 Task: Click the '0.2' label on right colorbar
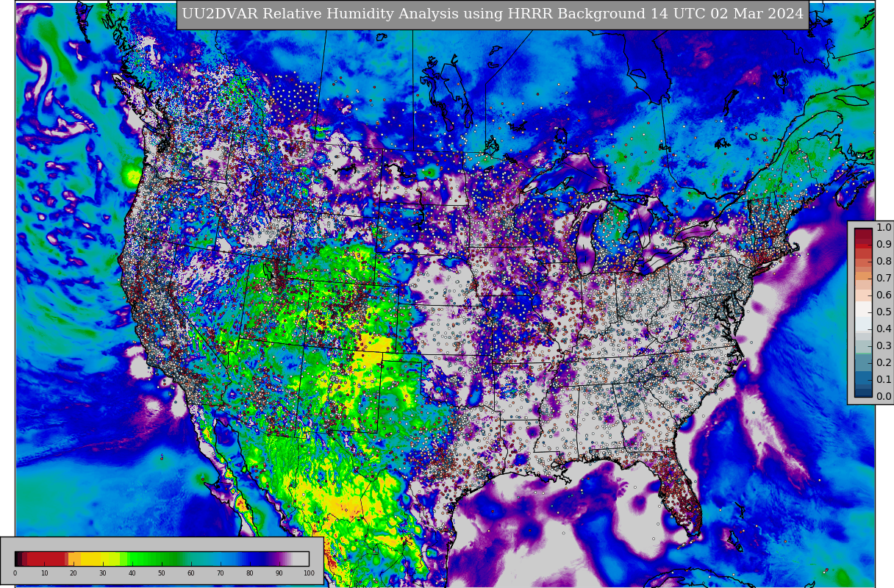(884, 363)
